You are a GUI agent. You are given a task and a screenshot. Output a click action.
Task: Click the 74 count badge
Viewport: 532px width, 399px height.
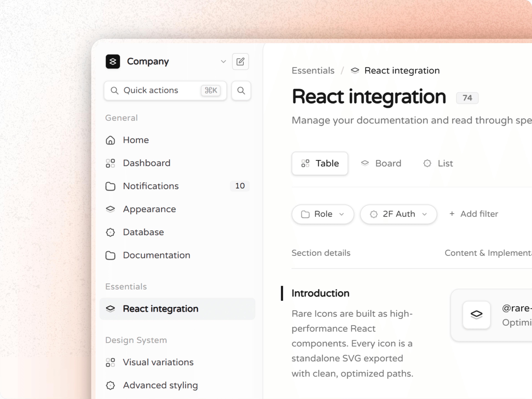pyautogui.click(x=467, y=98)
